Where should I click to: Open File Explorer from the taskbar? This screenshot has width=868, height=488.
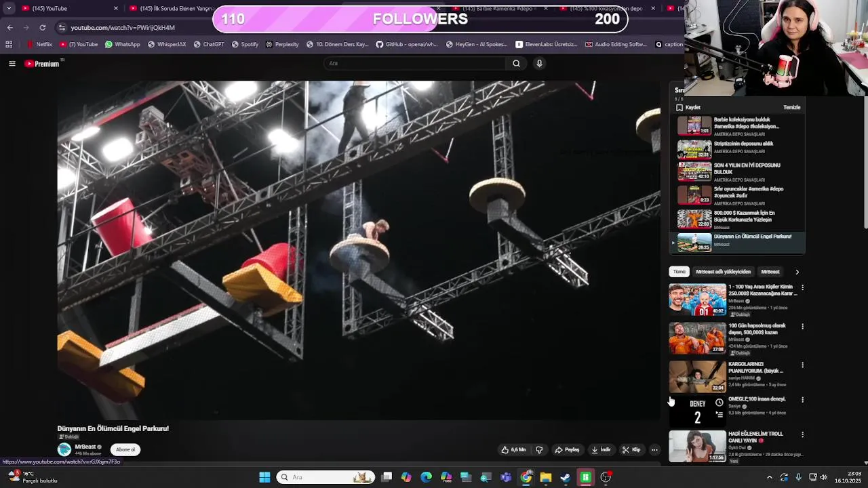[x=546, y=477]
